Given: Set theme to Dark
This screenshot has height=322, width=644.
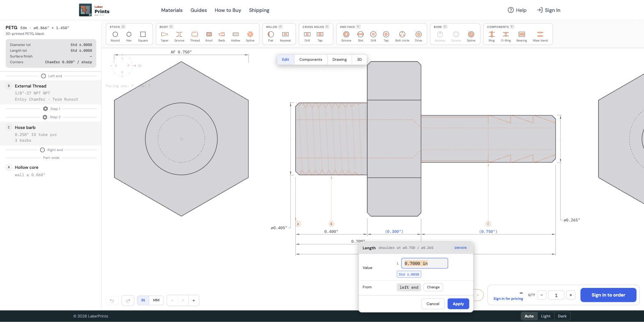Looking at the screenshot, I should 562,316.
